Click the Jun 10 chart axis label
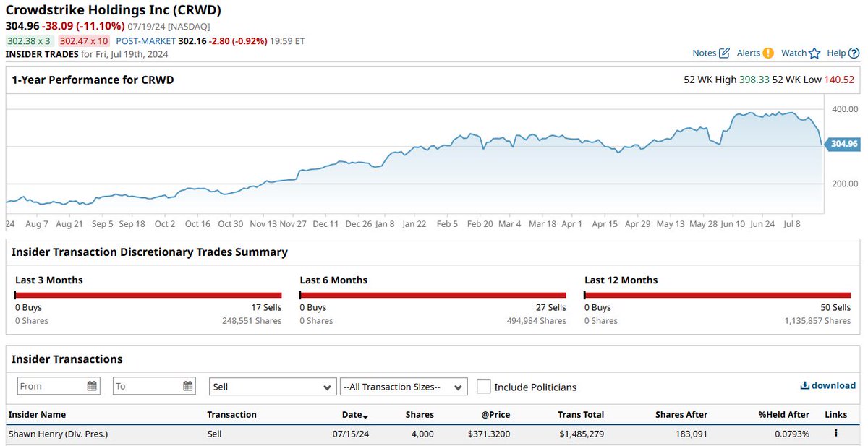 (733, 224)
